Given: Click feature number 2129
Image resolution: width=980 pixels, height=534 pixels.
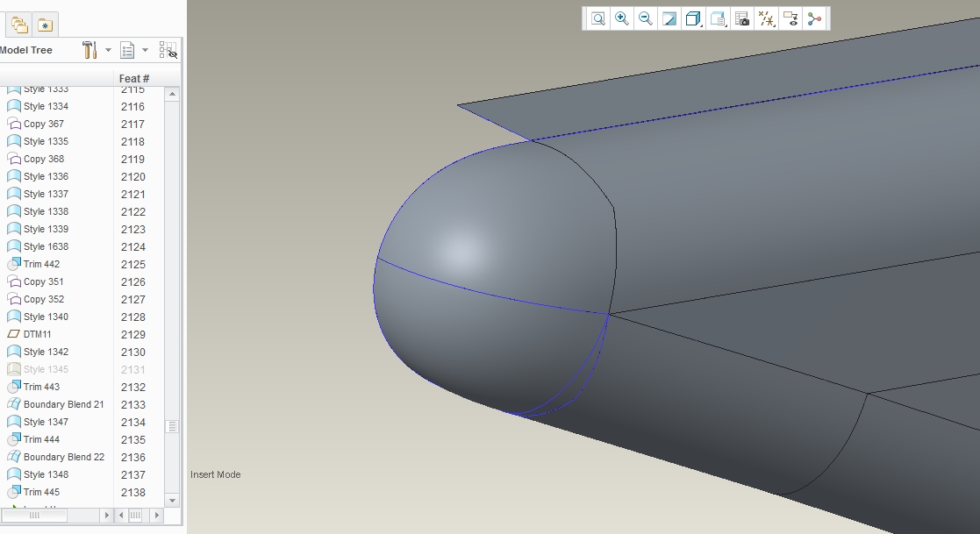Looking at the screenshot, I should tap(133, 334).
